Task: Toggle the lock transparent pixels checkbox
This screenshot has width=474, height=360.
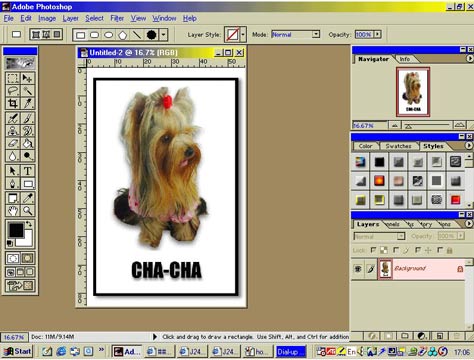Action: pyautogui.click(x=374, y=250)
